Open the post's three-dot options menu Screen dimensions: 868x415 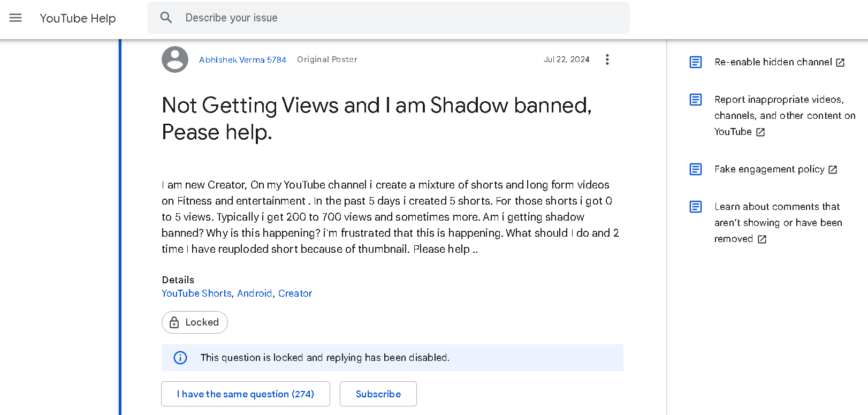coord(607,59)
